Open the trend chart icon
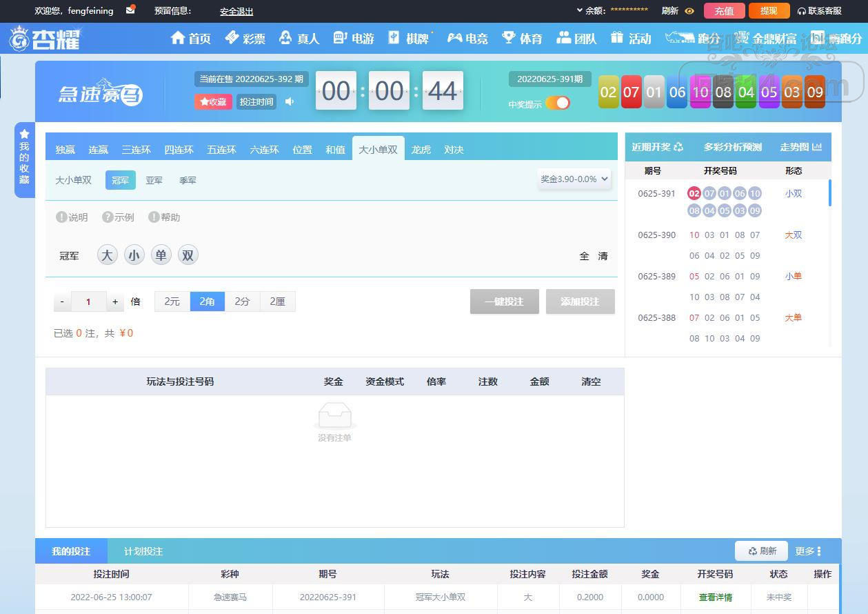This screenshot has height=614, width=868. [817, 147]
